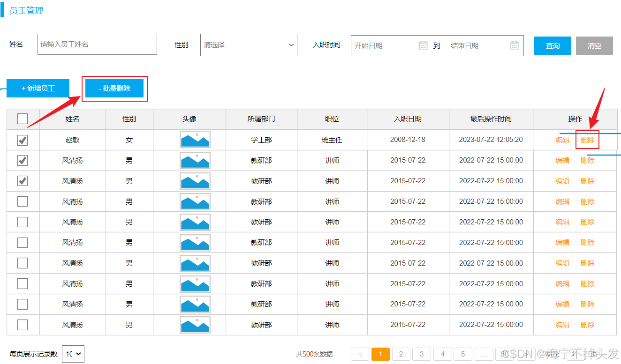
Task: Click the 所属部门 column header
Action: (x=261, y=119)
